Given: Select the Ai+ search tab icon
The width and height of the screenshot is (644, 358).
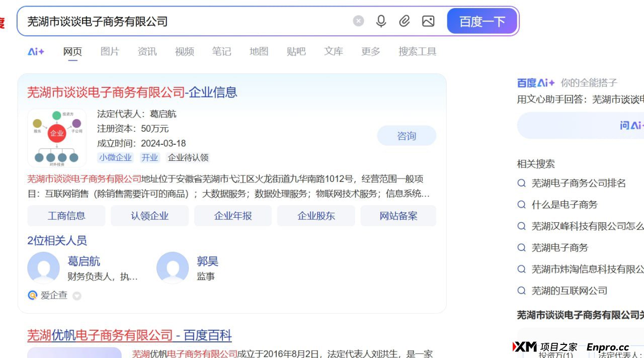Looking at the screenshot, I should pyautogui.click(x=35, y=51).
